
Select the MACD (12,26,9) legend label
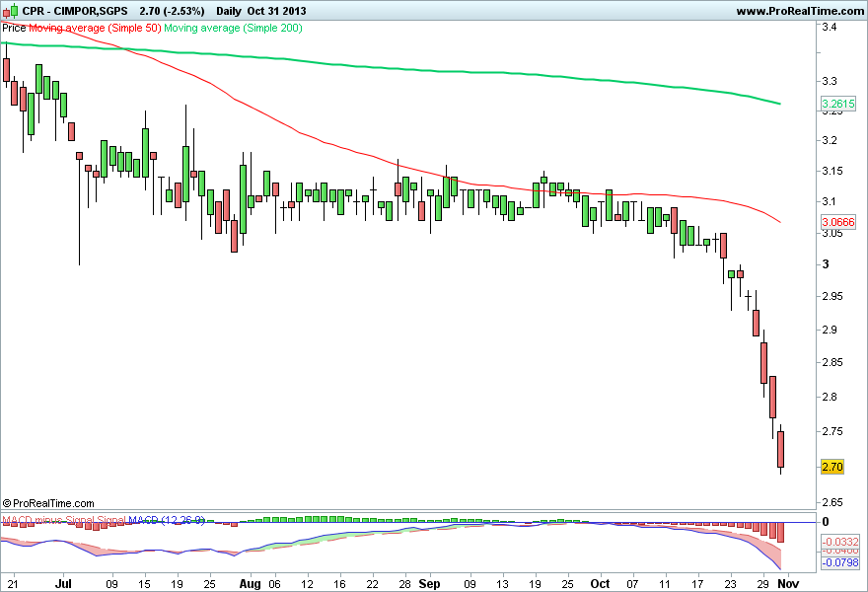(167, 520)
